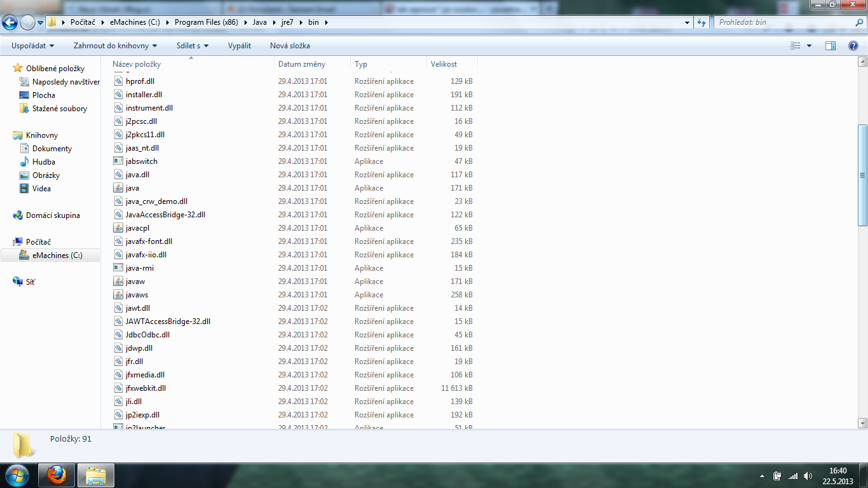868x488 pixels.
Task: Select the file name 'JAWTAccessBridge-32.dll'
Action: [x=168, y=322]
